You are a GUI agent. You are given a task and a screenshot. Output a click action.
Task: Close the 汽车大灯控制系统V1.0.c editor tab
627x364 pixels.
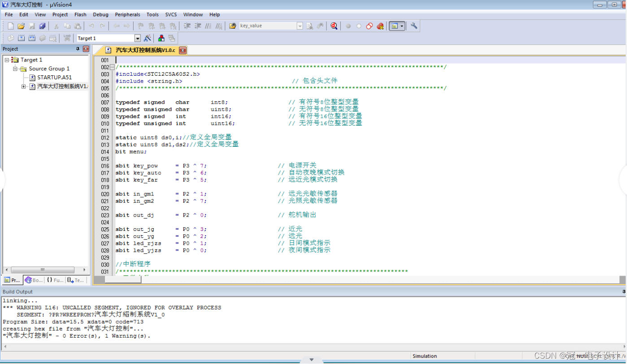183,51
